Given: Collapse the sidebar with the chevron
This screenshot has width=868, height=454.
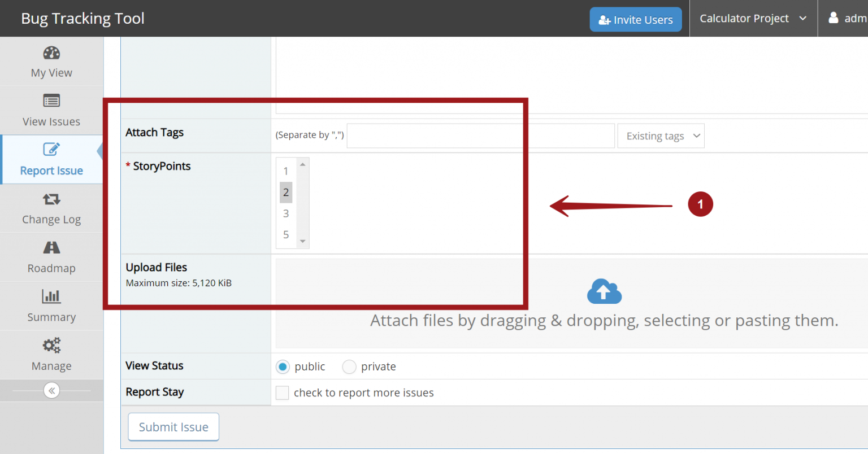Looking at the screenshot, I should pos(51,390).
